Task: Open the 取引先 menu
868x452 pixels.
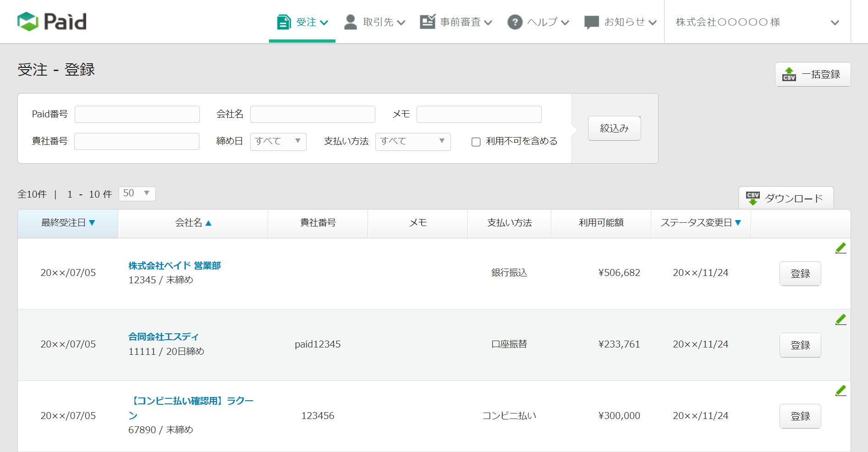Action: coord(374,22)
